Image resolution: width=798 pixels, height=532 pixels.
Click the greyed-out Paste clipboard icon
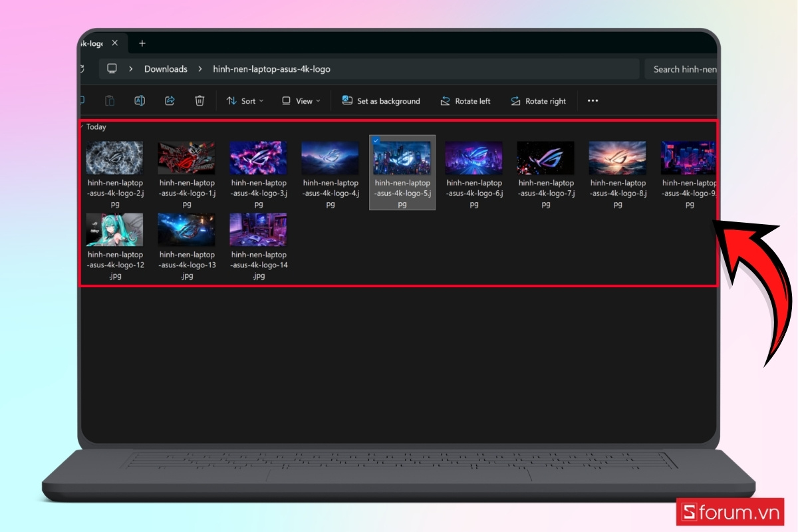110,100
